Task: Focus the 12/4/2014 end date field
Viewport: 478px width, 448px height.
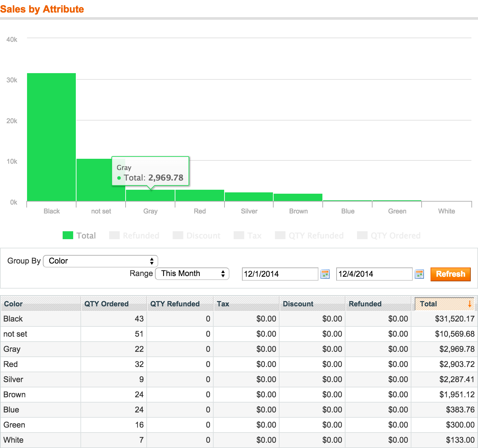Action: (374, 274)
